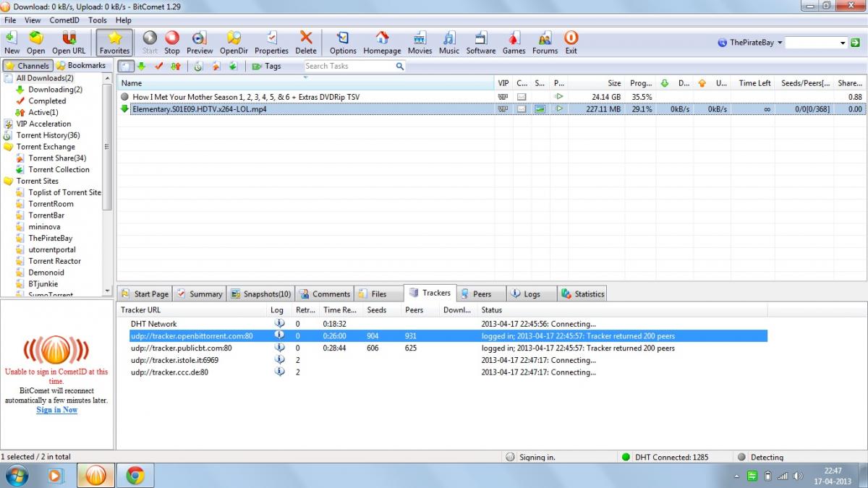The width and height of the screenshot is (868, 488).
Task: Select the How I Met Your Mother task
Action: click(x=492, y=96)
